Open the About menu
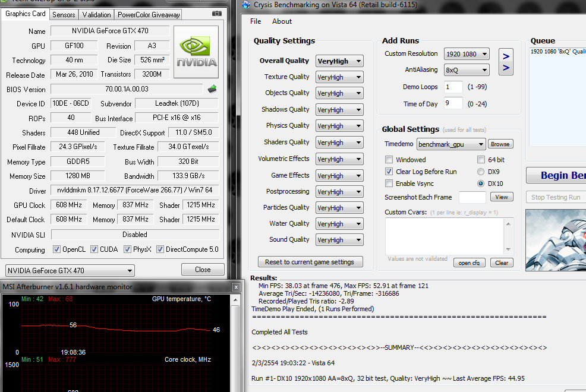586x392 pixels. [x=282, y=21]
